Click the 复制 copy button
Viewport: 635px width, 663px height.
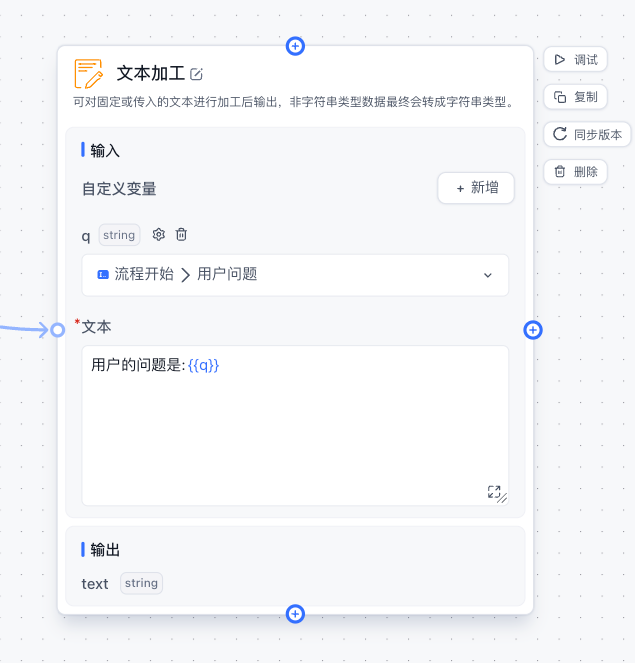click(x=575, y=97)
